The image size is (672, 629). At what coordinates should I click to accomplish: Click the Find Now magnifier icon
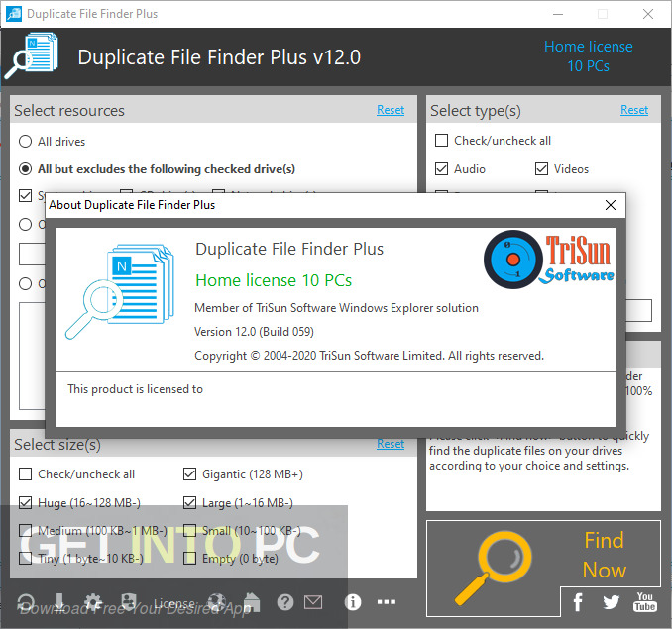tap(493, 568)
